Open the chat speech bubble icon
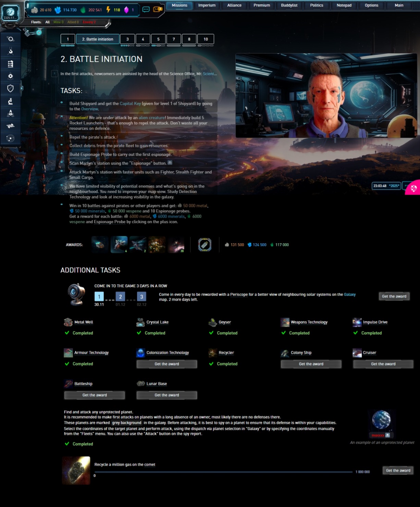420x507 pixels. point(146,10)
